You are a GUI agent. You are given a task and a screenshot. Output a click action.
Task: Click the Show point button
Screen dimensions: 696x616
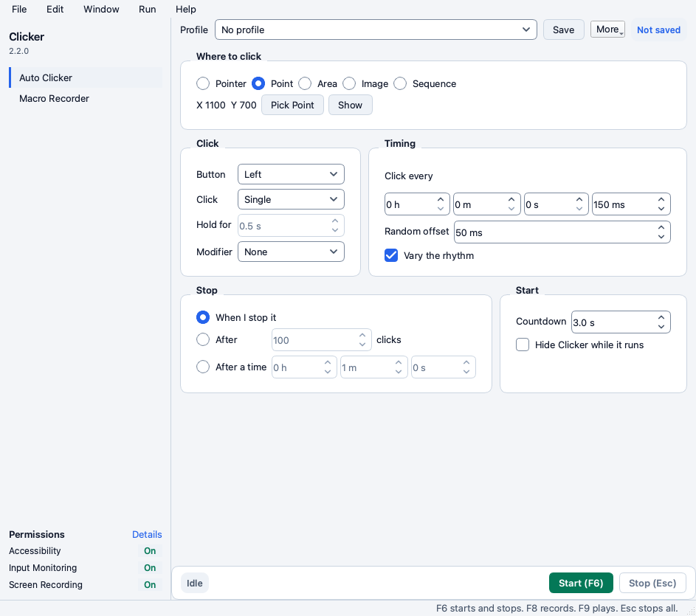click(350, 105)
